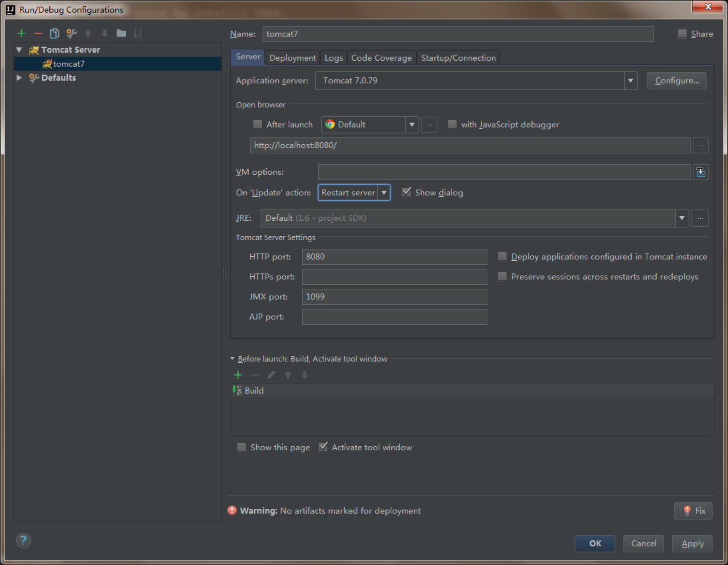Screen dimensions: 728x565
Task: Uncheck Activate tool window checkbox
Action: pyautogui.click(x=323, y=447)
